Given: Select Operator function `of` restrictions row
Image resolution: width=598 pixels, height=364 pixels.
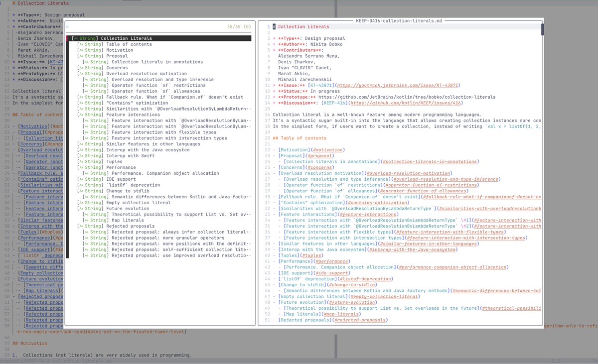Looking at the screenshot, I should click(158, 85).
